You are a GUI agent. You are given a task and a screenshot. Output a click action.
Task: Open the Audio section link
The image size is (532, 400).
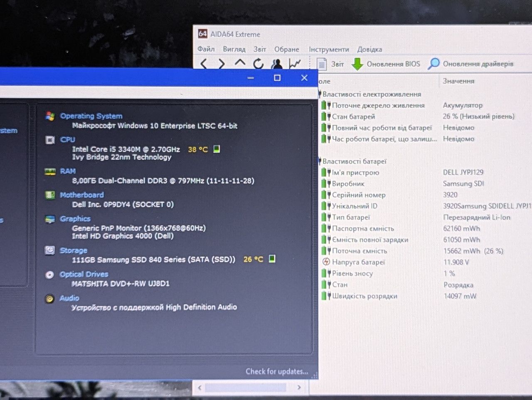(x=69, y=298)
